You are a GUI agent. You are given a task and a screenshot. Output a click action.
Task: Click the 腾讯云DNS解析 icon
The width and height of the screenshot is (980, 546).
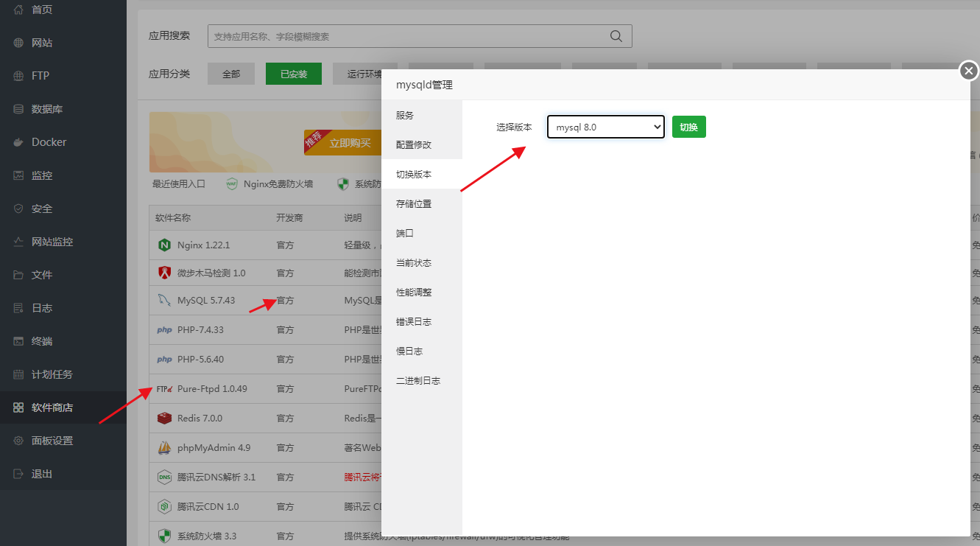(164, 477)
